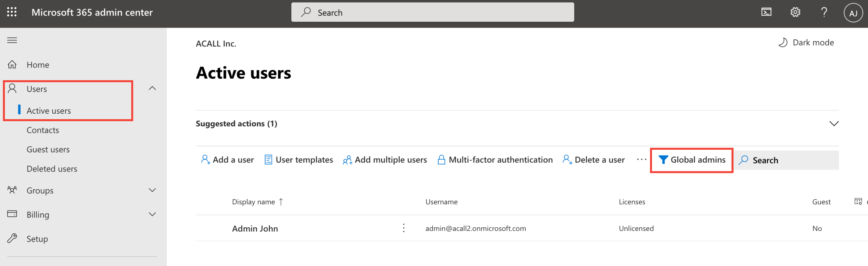Click the Display name sort arrow

(x=281, y=202)
